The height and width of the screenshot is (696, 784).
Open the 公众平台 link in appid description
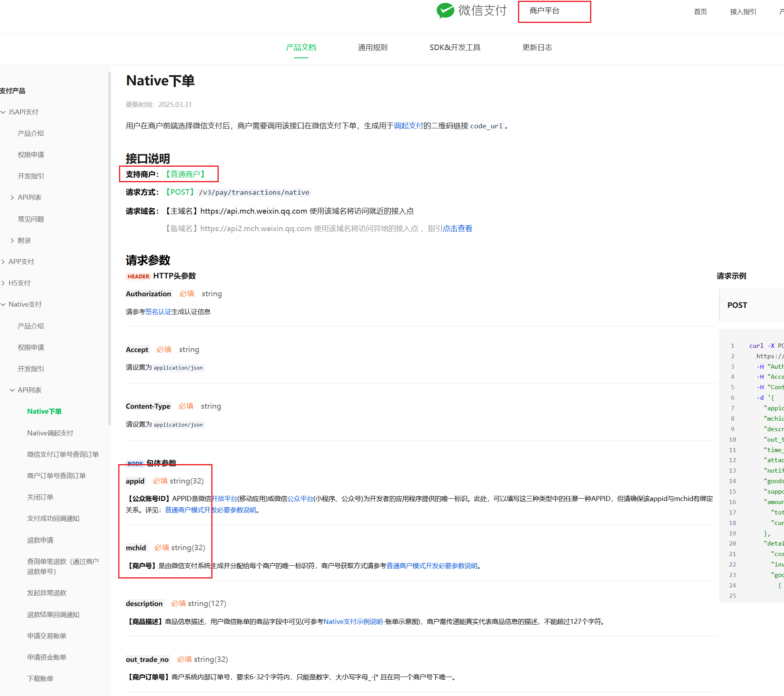click(300, 499)
